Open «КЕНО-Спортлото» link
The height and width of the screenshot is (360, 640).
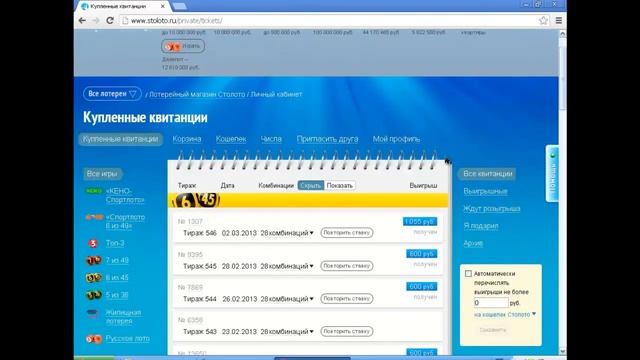125,196
